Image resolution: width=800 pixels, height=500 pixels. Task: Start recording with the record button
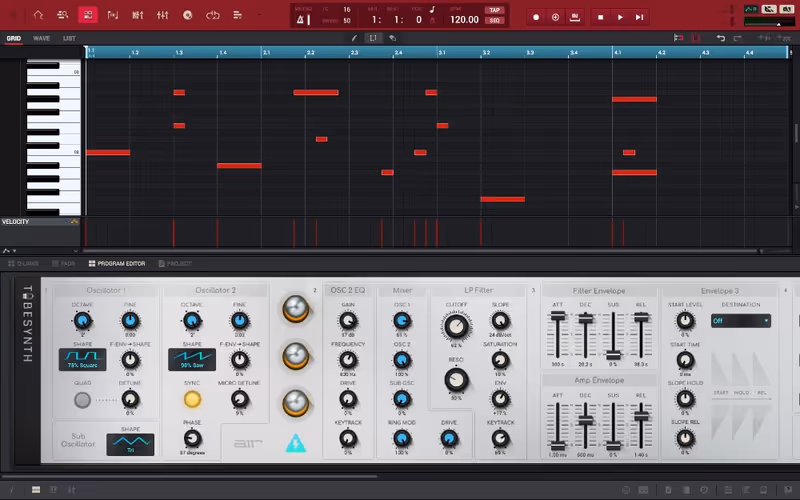tap(536, 17)
